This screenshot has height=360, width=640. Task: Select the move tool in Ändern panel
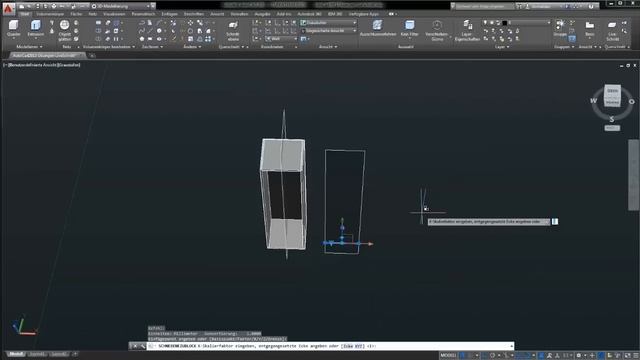click(191, 23)
